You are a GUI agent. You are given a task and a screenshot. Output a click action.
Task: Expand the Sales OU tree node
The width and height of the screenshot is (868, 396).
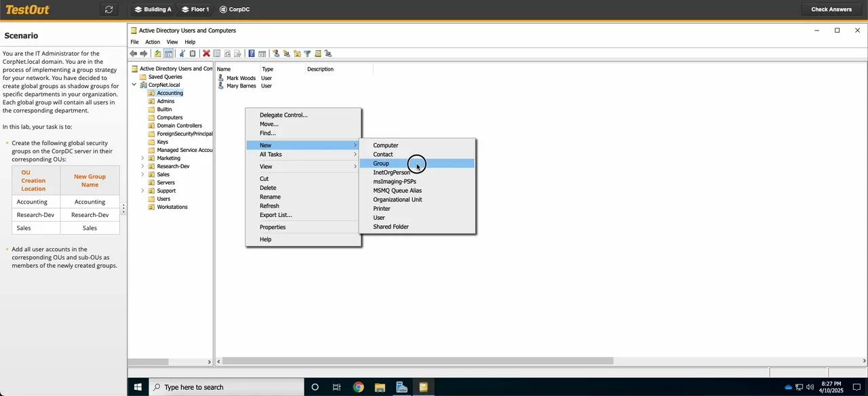click(142, 174)
